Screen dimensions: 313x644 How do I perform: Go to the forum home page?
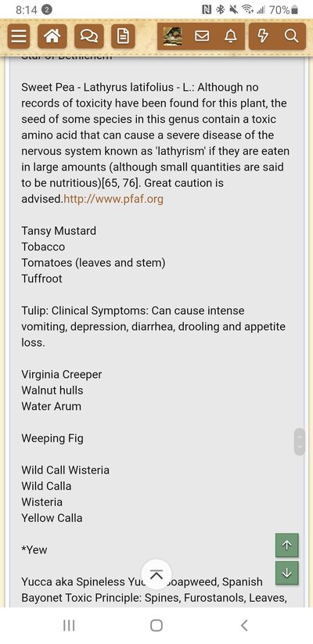(x=52, y=36)
